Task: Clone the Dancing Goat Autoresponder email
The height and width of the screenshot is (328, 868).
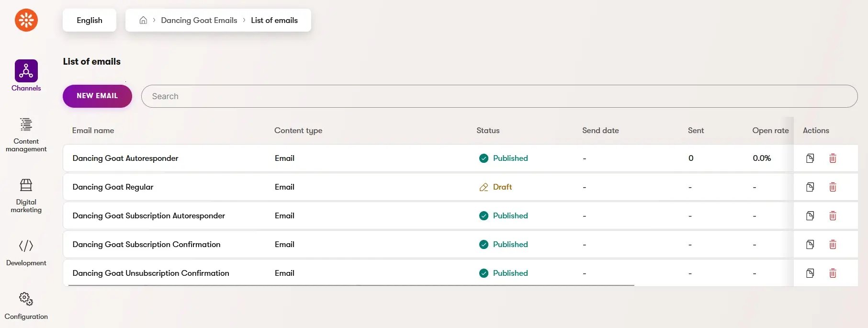Action: pos(810,158)
